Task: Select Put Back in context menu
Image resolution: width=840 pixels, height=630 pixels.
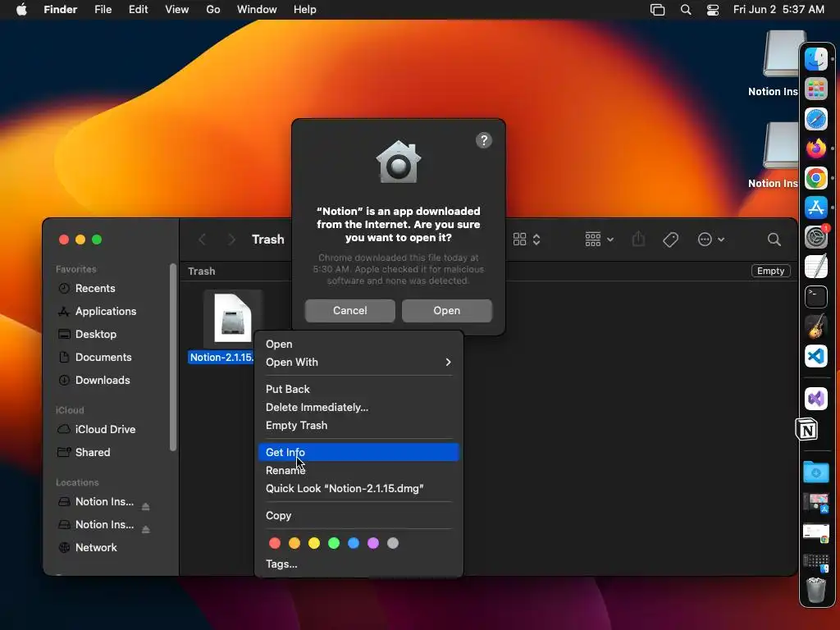Action: (358, 389)
